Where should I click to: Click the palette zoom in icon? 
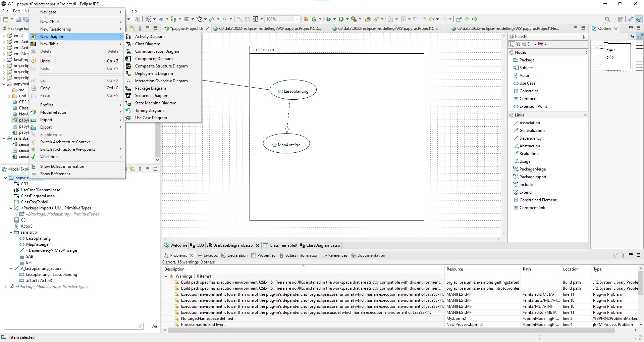(x=518, y=44)
